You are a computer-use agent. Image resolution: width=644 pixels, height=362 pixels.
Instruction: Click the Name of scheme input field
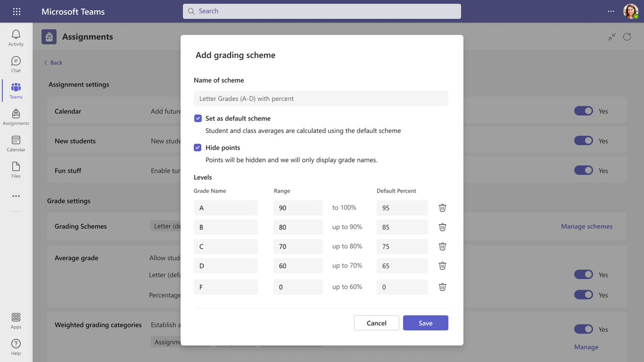[x=321, y=98]
